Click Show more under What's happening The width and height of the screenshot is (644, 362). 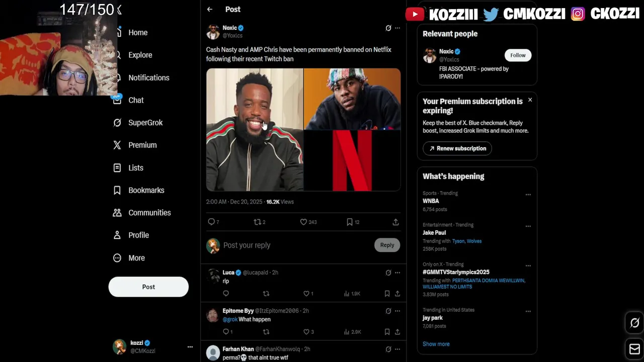(x=436, y=344)
